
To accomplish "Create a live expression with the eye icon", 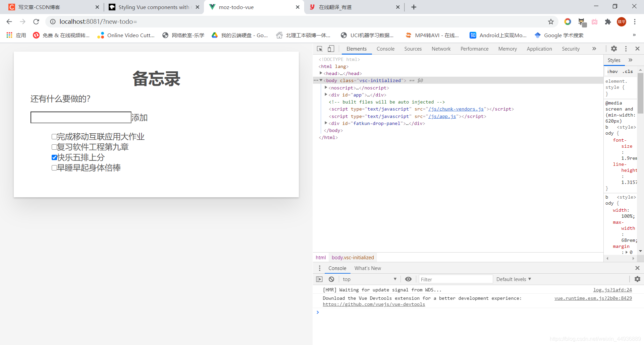I will [x=408, y=279].
